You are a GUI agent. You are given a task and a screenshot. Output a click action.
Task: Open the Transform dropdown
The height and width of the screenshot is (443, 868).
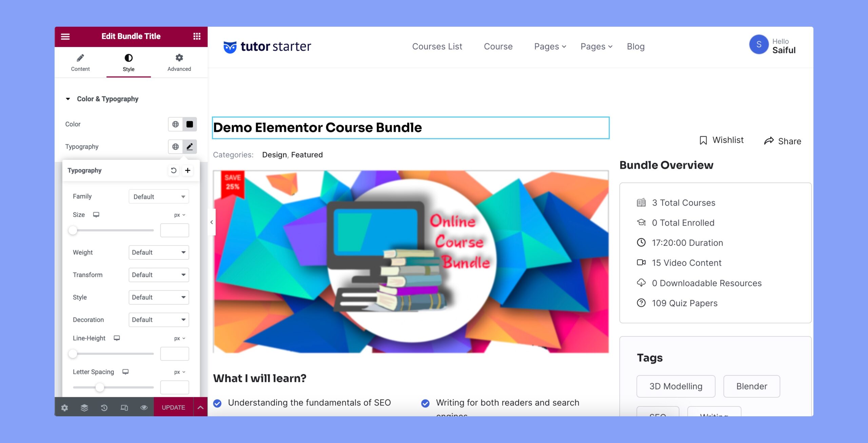(158, 275)
